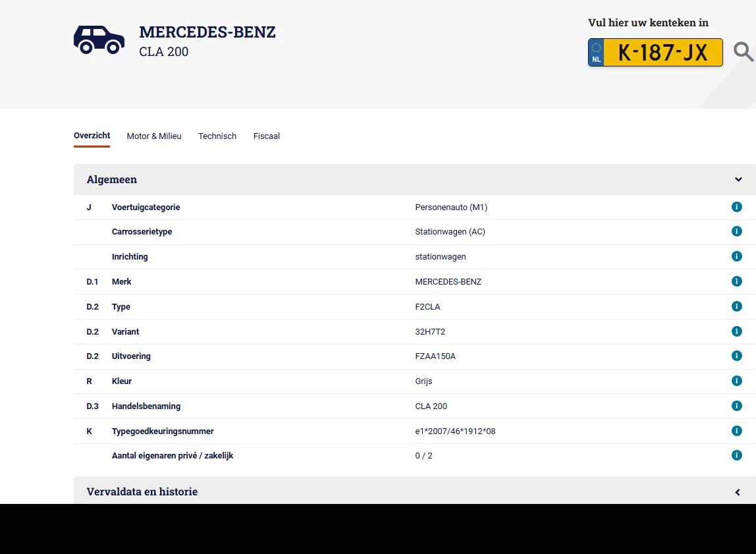Open info icon for Typegoedkeuringsnummer row
The height and width of the screenshot is (554, 756).
(x=736, y=431)
